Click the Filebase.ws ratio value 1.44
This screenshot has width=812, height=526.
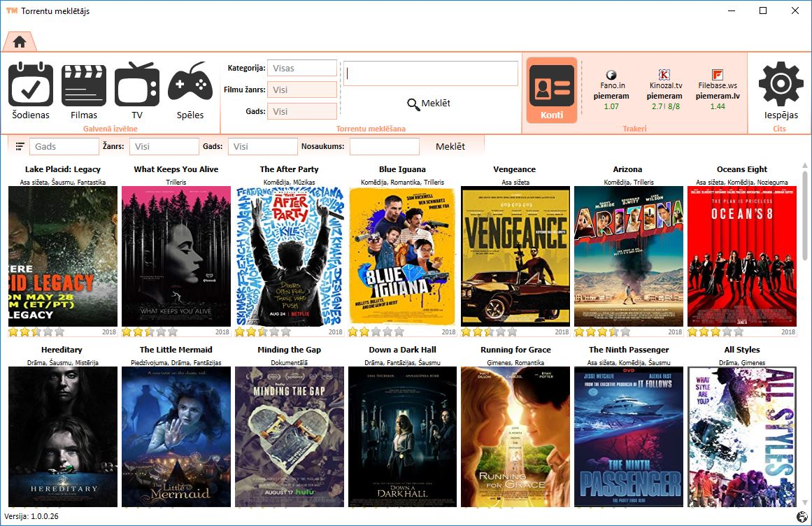(x=718, y=106)
